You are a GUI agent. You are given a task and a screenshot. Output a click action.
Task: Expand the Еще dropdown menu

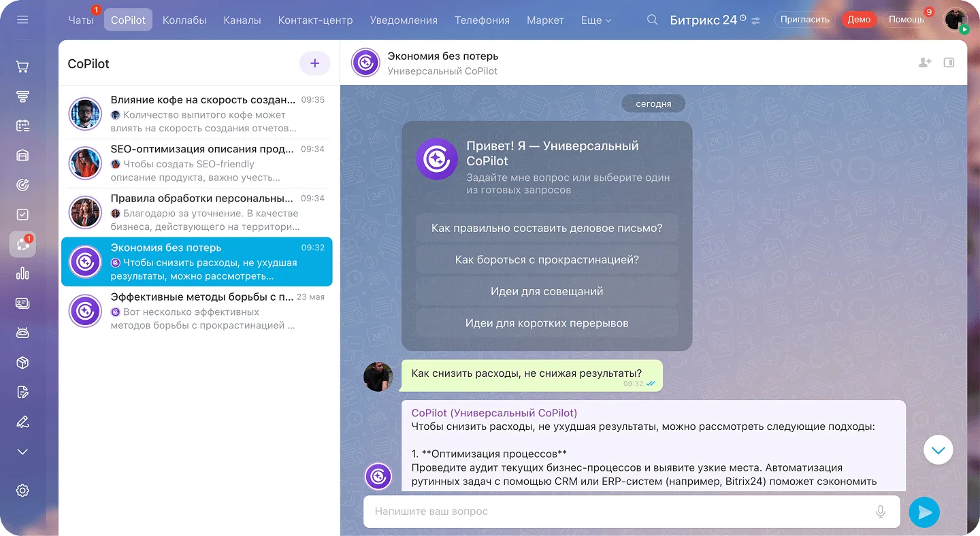point(595,20)
